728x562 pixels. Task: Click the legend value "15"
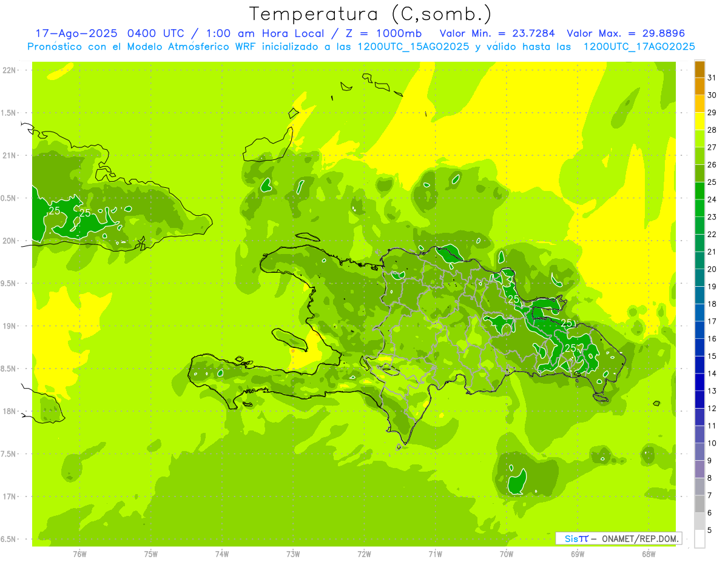coord(712,356)
